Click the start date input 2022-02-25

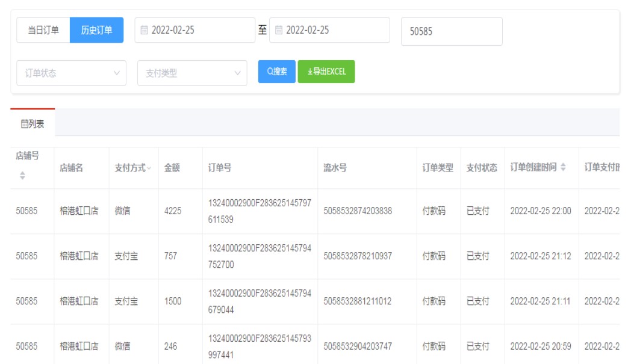click(x=199, y=30)
